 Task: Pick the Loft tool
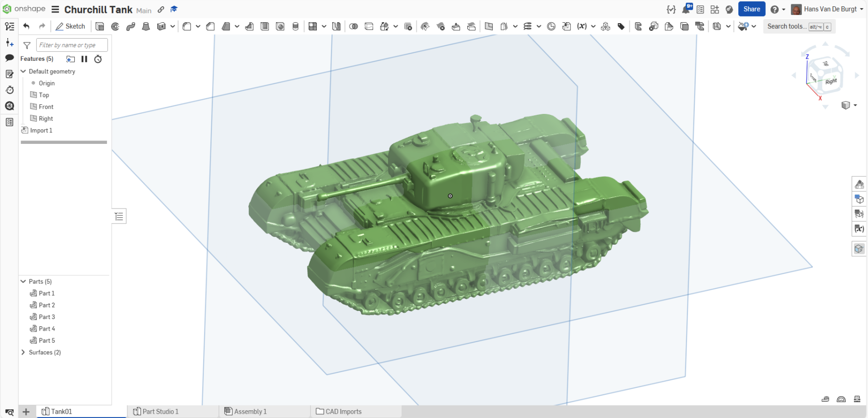(x=146, y=27)
